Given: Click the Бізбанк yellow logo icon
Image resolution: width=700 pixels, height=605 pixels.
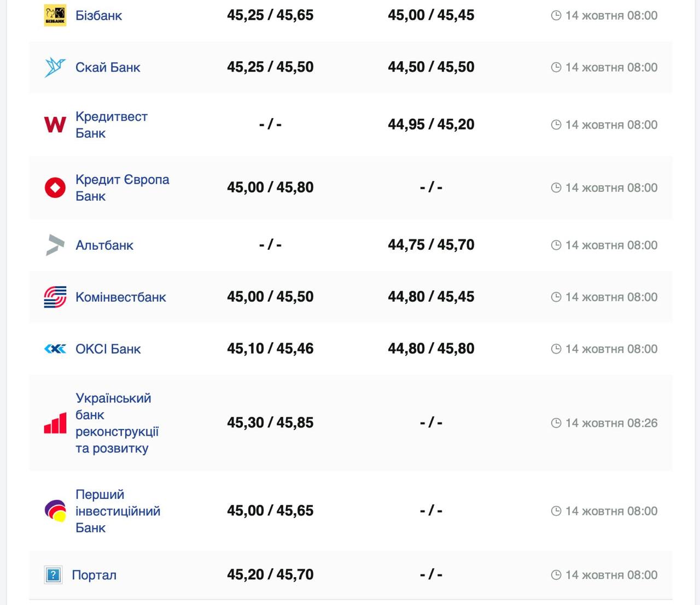Looking at the screenshot, I should (55, 15).
